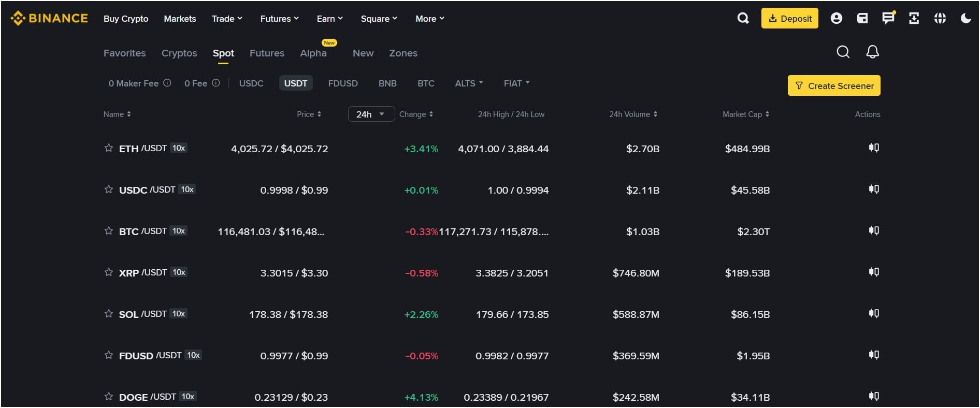Image resolution: width=980 pixels, height=408 pixels.
Task: Open trade chart icon for ETH/USDT row
Action: pyautogui.click(x=874, y=148)
